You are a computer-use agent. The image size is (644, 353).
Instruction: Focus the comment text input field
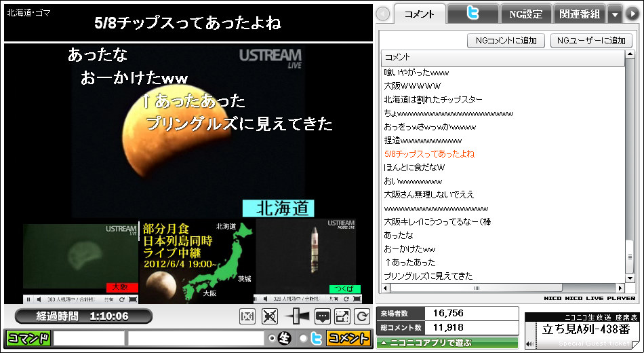tap(195, 339)
